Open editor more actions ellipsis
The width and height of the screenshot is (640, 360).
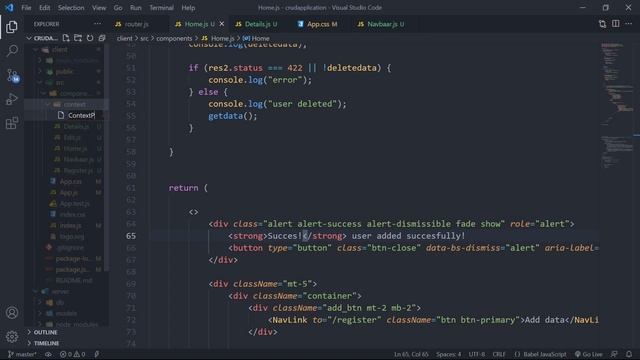click(629, 24)
